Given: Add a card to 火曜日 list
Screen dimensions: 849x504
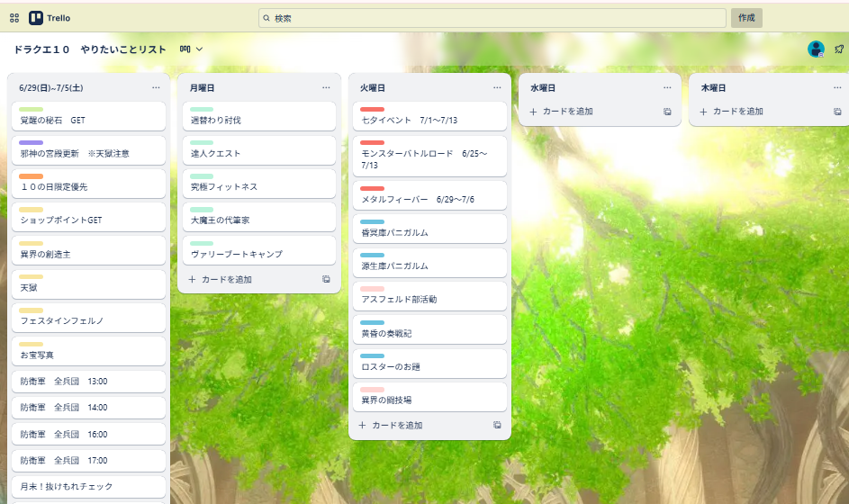Looking at the screenshot, I should click(391, 425).
